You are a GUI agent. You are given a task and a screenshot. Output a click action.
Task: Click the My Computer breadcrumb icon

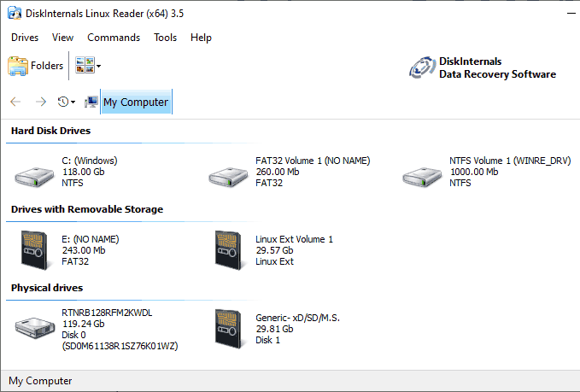click(x=91, y=102)
